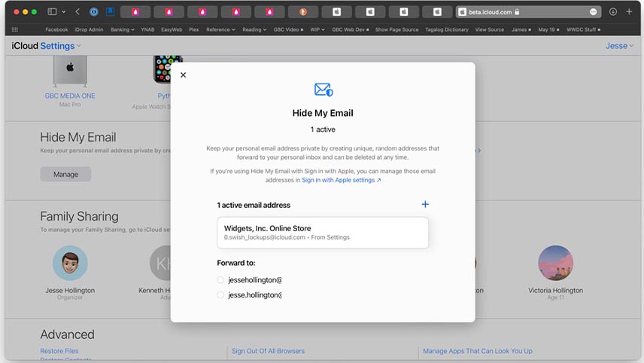Click the address bar padlock icon
This screenshot has height=363, width=644.
[517, 12]
